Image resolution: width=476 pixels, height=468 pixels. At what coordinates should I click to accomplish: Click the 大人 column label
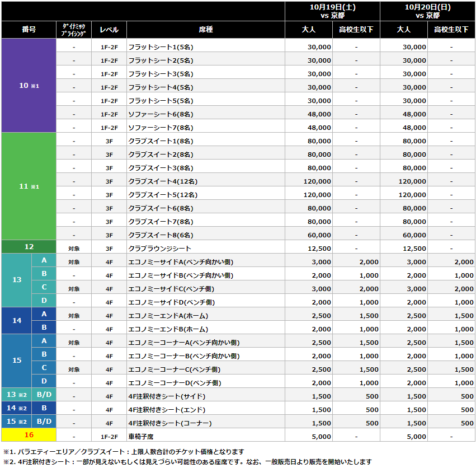[309, 29]
